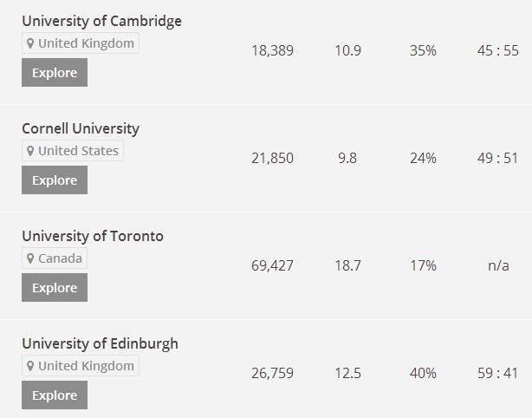The width and height of the screenshot is (532, 418).
Task: Click Edinburgh's 40% international students value
Action: 423,373
